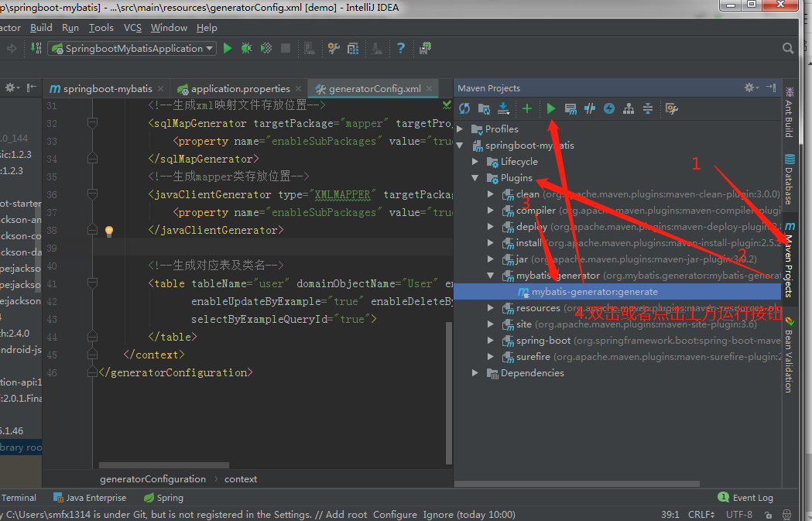Expand the spring-boot plugin node
Screen dimensions: 812x521
coord(491,341)
